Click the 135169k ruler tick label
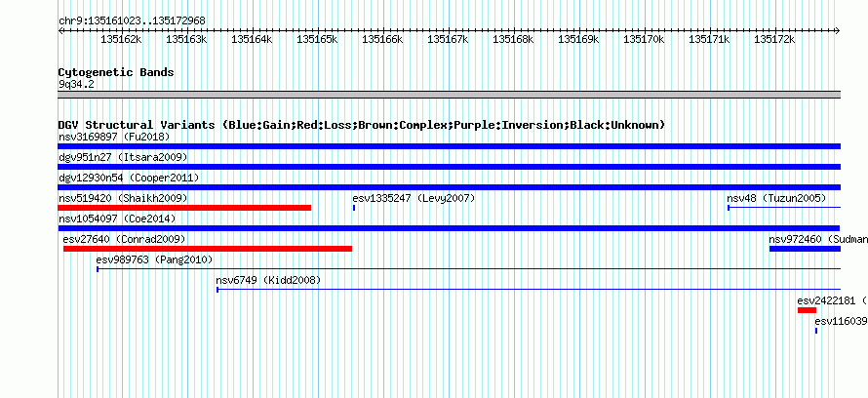Screen dimensions: 868x398 (578, 39)
